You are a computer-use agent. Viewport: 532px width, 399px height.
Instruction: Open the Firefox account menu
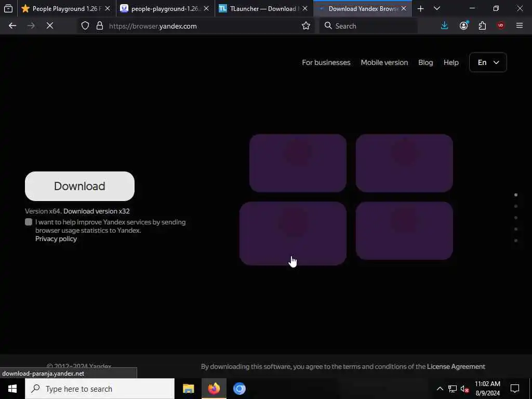(x=464, y=26)
